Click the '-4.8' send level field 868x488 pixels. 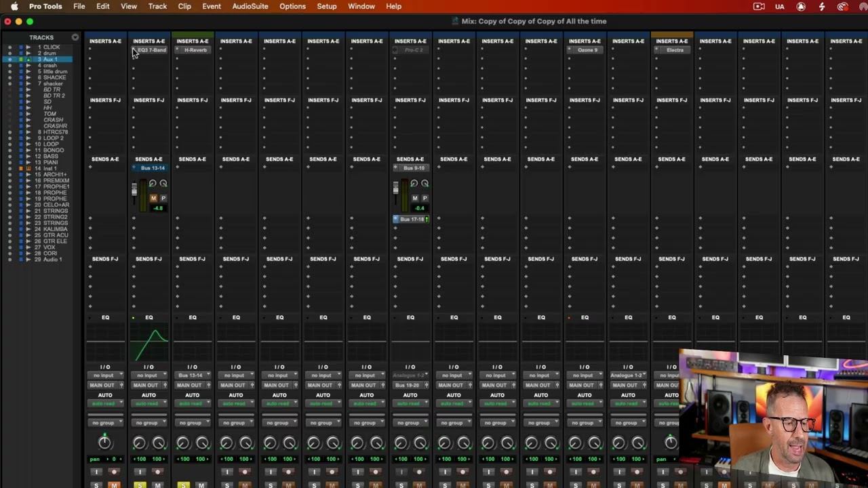[158, 208]
